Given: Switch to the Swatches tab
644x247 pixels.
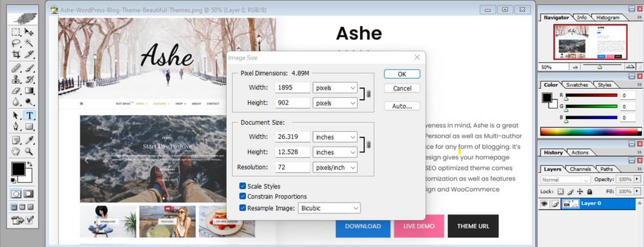Looking at the screenshot, I should [576, 85].
